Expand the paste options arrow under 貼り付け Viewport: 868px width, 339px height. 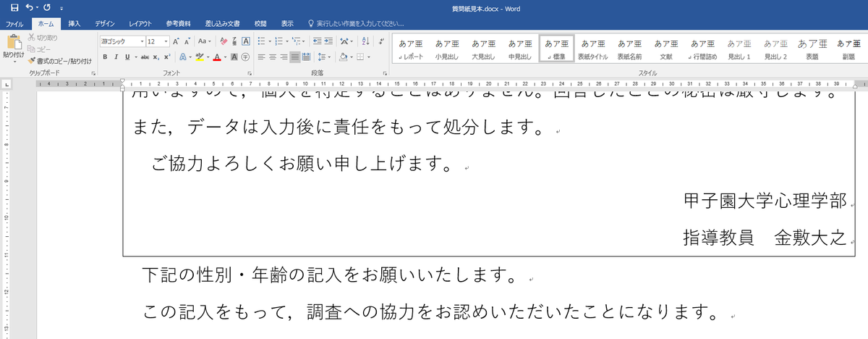click(x=13, y=61)
